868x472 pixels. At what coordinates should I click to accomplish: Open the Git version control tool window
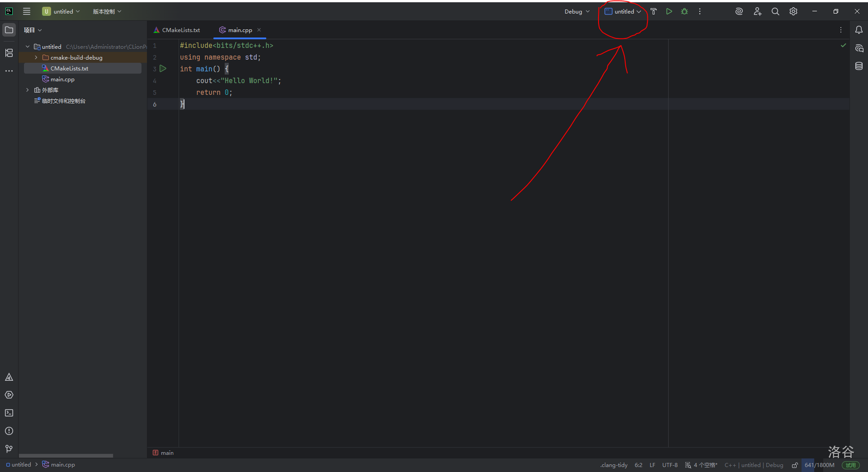[9, 449]
